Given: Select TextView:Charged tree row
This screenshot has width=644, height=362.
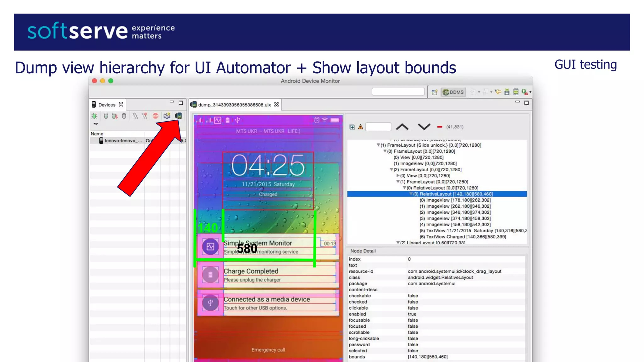Looking at the screenshot, I should click(463, 237).
